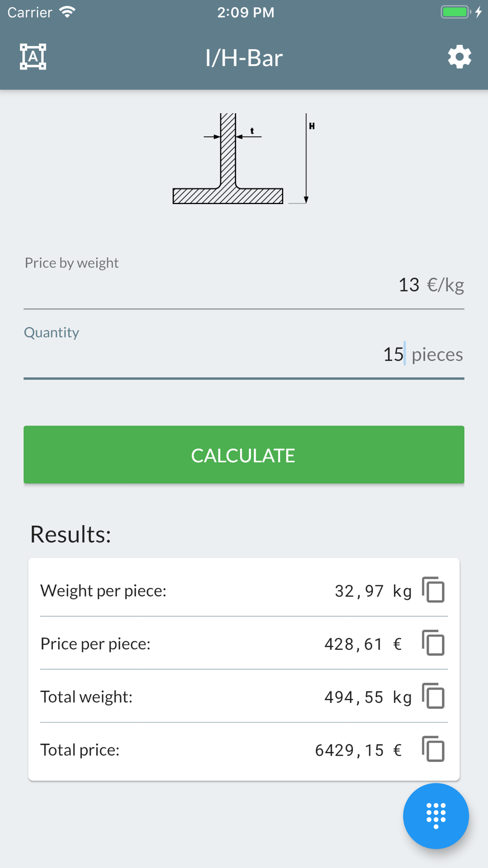The height and width of the screenshot is (868, 488).
Task: Tap the Wi-Fi icon in status bar
Action: (x=67, y=12)
